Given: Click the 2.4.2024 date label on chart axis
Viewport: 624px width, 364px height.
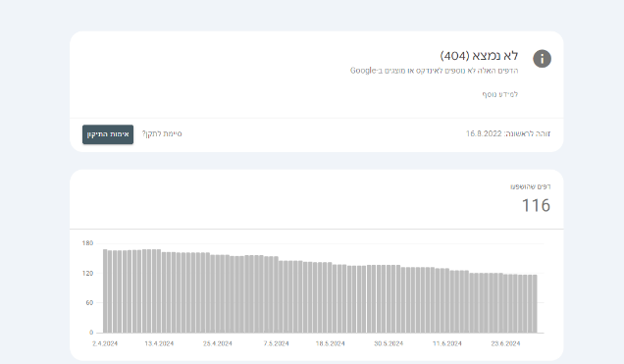Looking at the screenshot, I should (105, 343).
